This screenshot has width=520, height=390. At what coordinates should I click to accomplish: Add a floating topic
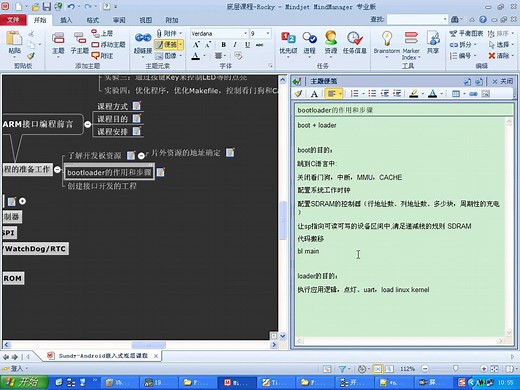click(x=109, y=44)
